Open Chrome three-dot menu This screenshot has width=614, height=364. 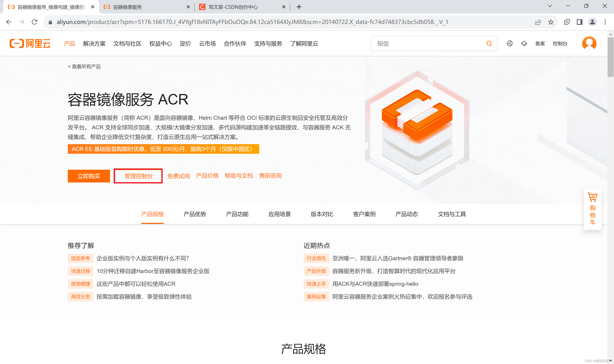coord(605,22)
